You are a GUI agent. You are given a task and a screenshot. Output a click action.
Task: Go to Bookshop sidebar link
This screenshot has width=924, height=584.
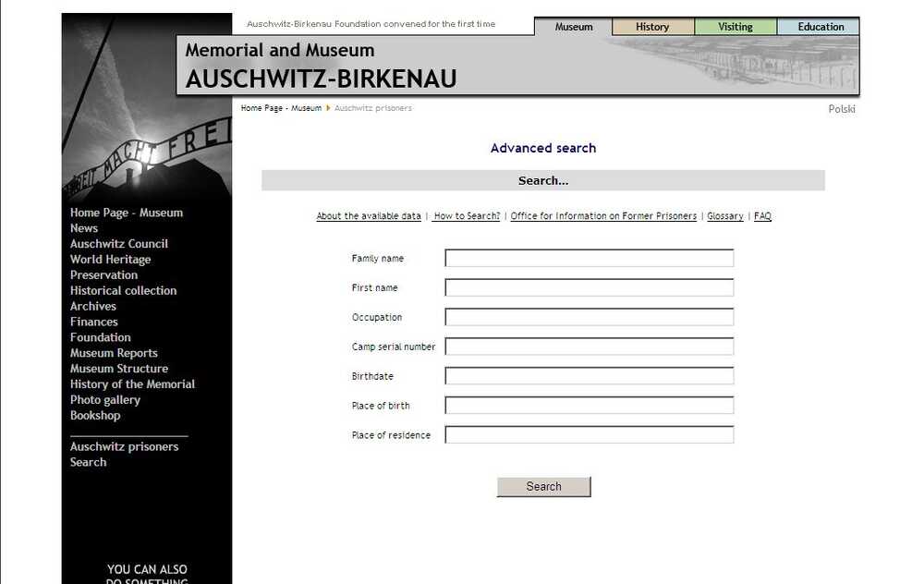(95, 416)
